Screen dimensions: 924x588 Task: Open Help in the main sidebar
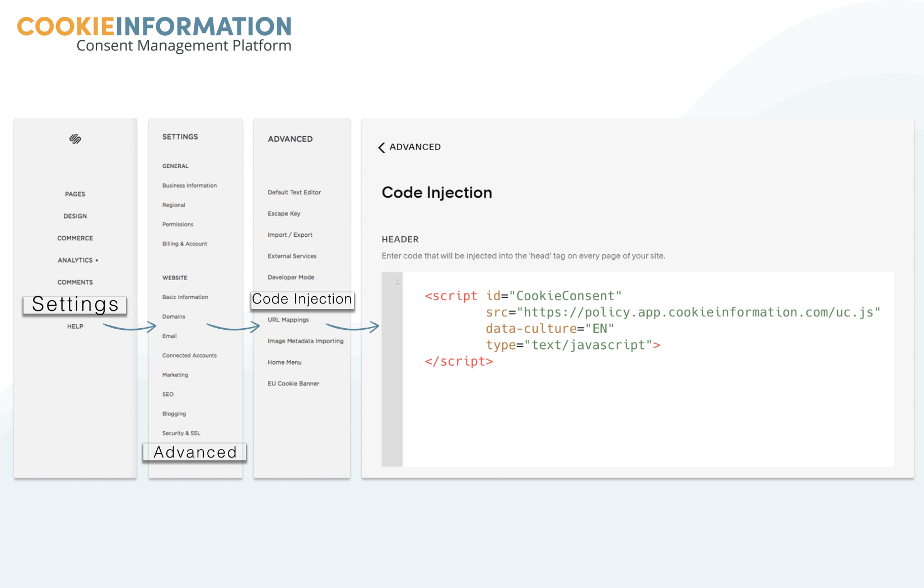click(75, 326)
